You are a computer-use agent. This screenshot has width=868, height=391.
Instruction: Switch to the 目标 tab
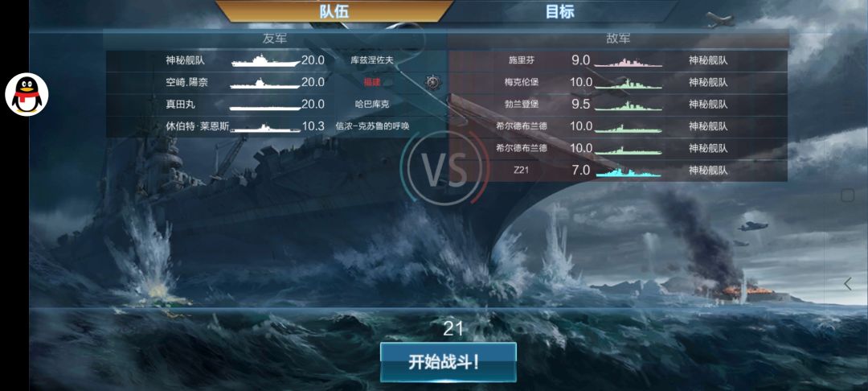tap(559, 11)
